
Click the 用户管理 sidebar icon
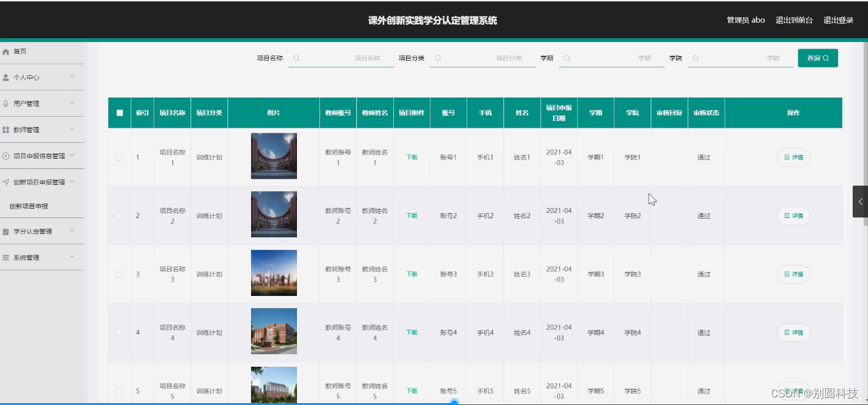point(6,103)
